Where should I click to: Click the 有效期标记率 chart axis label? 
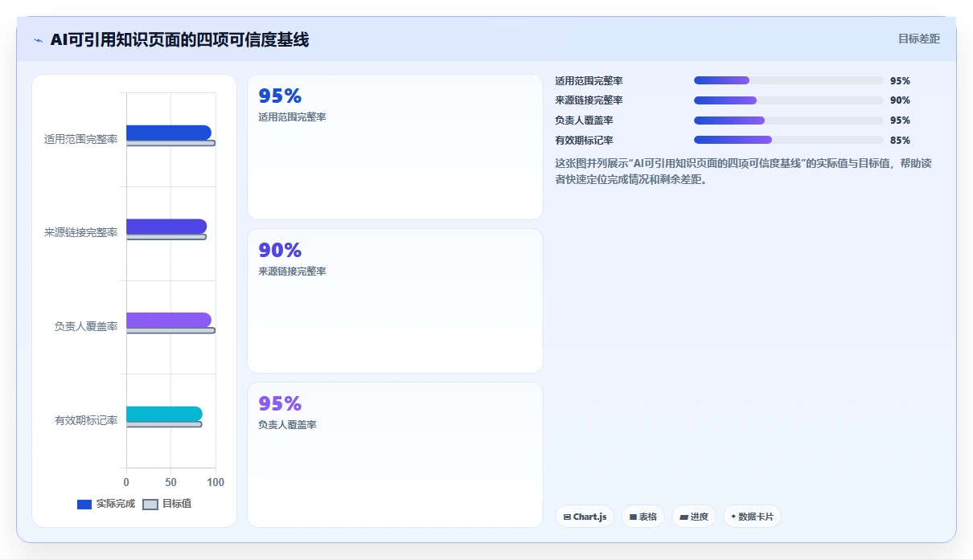coord(86,420)
